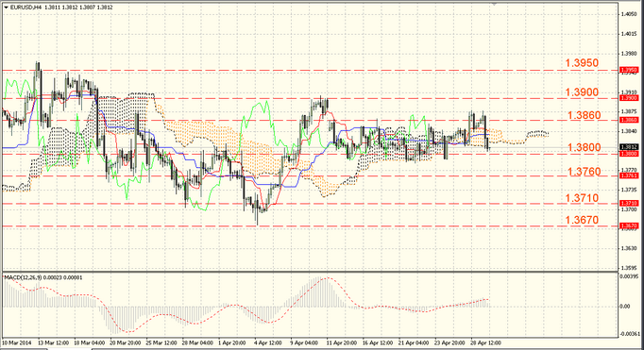Select the large orange 1.3800 level label
This screenshot has height=350, width=644.
tap(584, 147)
